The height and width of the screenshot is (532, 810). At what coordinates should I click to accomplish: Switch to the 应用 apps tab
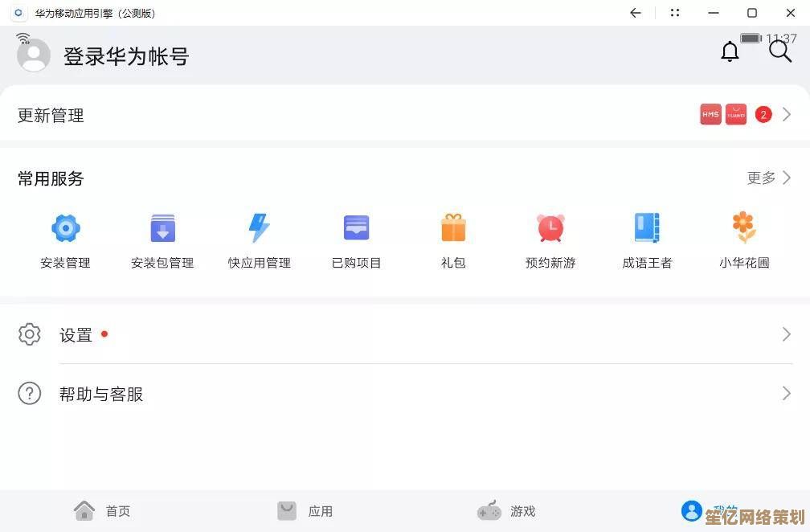click(305, 511)
